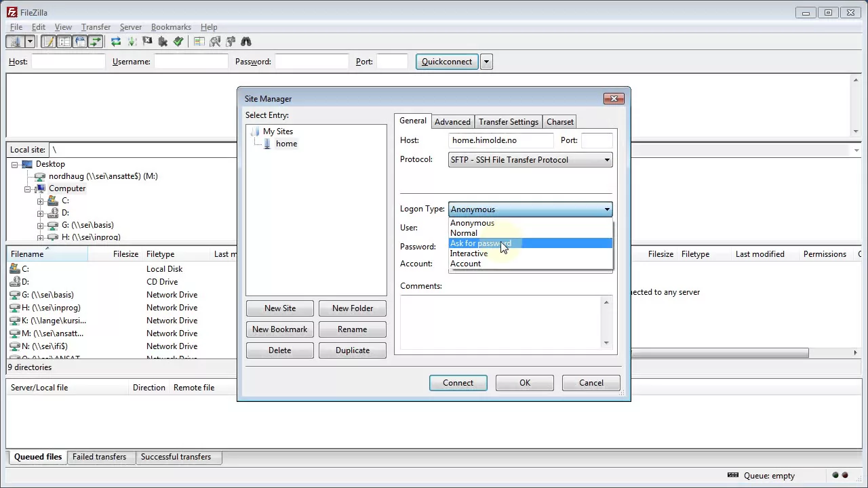Open the Site Manager toolbar icon
Screen dimensions: 868x488
tap(15, 41)
